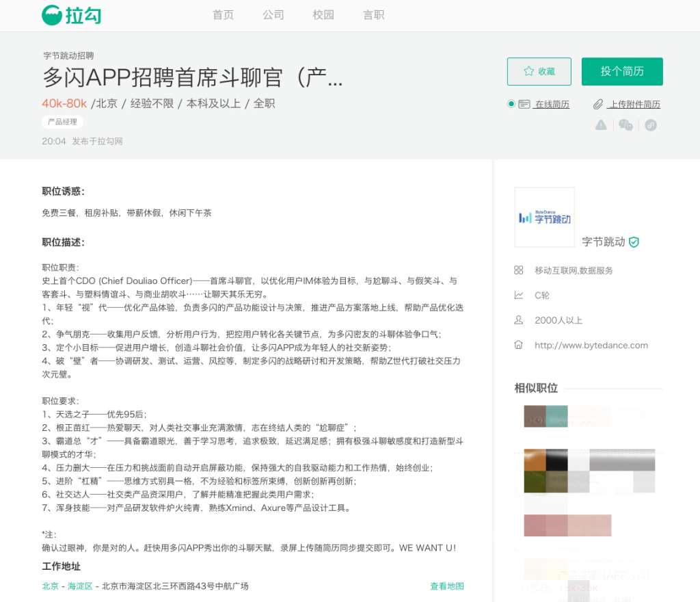Click the home icon beside company website
Viewport: 700px width, 602px height.
click(518, 345)
